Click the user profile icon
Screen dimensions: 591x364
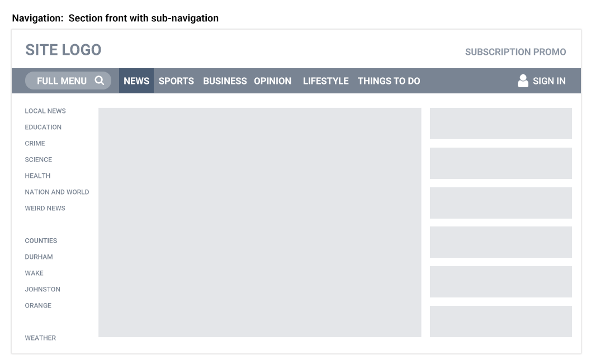pyautogui.click(x=523, y=81)
